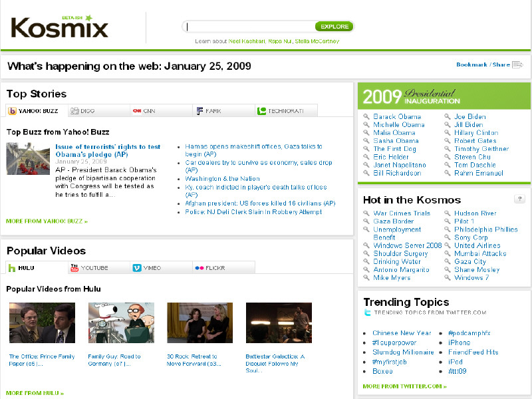Open the #podcamphfx trending topic
Screen dimensions: 532x399
469,333
